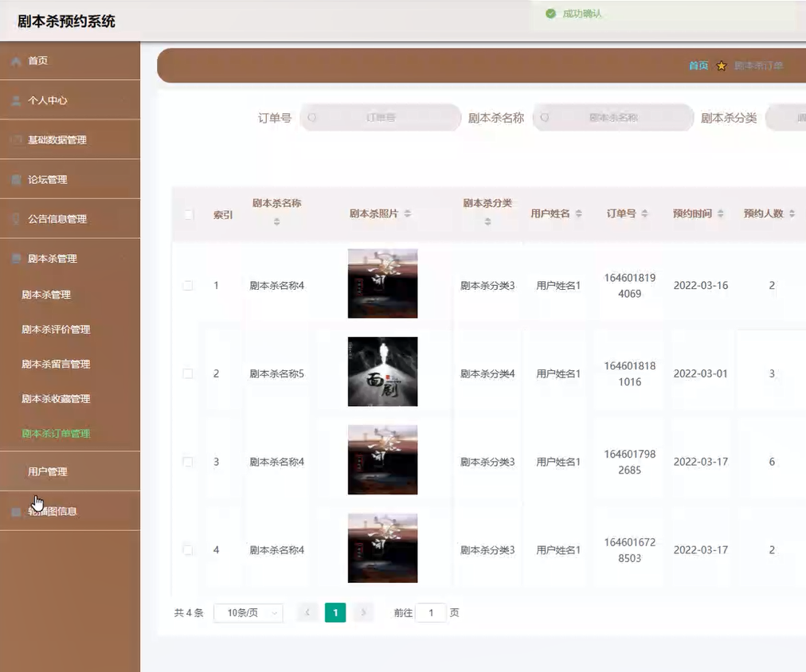Open the 10条/页 page size dropdown
The image size is (806, 672).
click(x=248, y=613)
